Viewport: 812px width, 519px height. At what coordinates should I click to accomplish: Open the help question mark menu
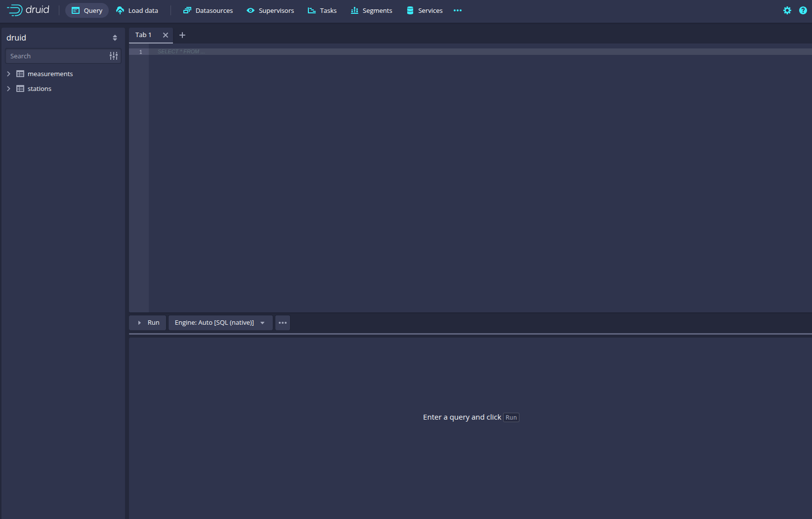tap(803, 10)
